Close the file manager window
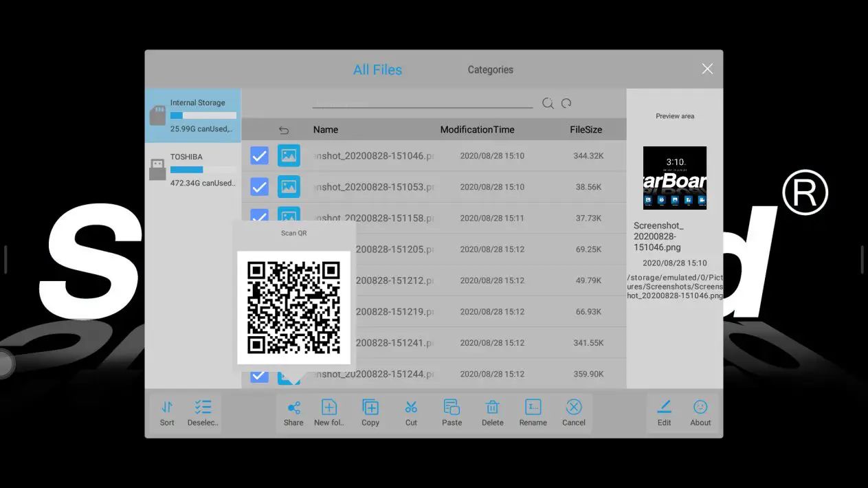This screenshot has height=488, width=868. click(x=707, y=69)
